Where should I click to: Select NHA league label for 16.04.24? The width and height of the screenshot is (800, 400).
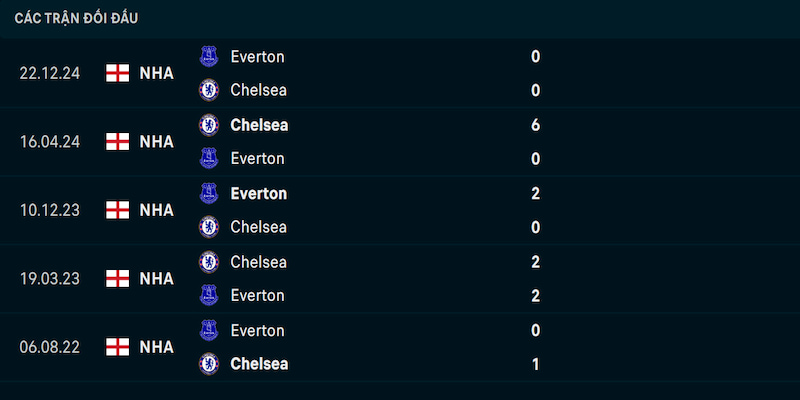pyautogui.click(x=157, y=141)
